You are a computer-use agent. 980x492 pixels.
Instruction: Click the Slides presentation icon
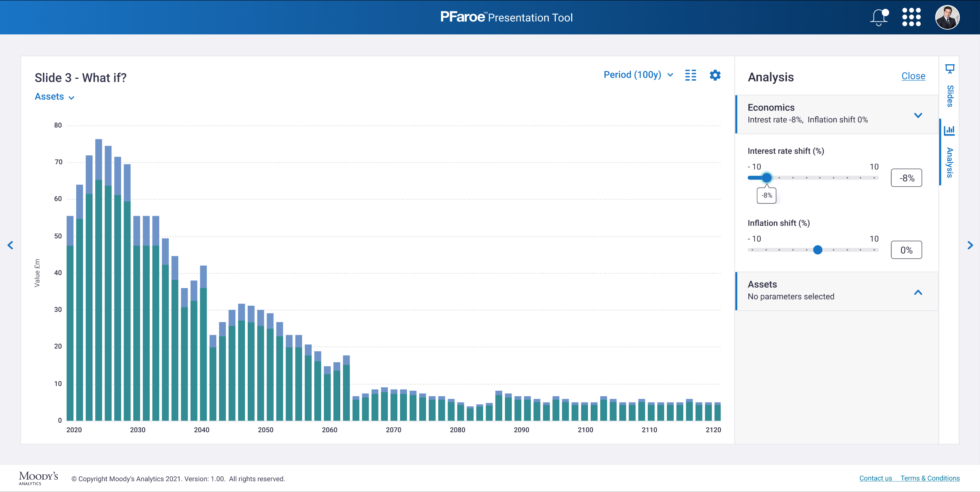coord(950,69)
